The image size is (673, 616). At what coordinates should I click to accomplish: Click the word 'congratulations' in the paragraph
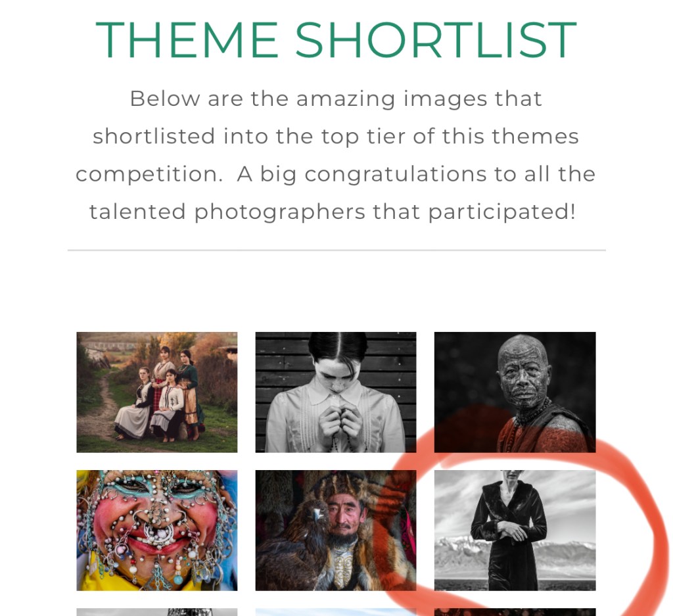396,175
